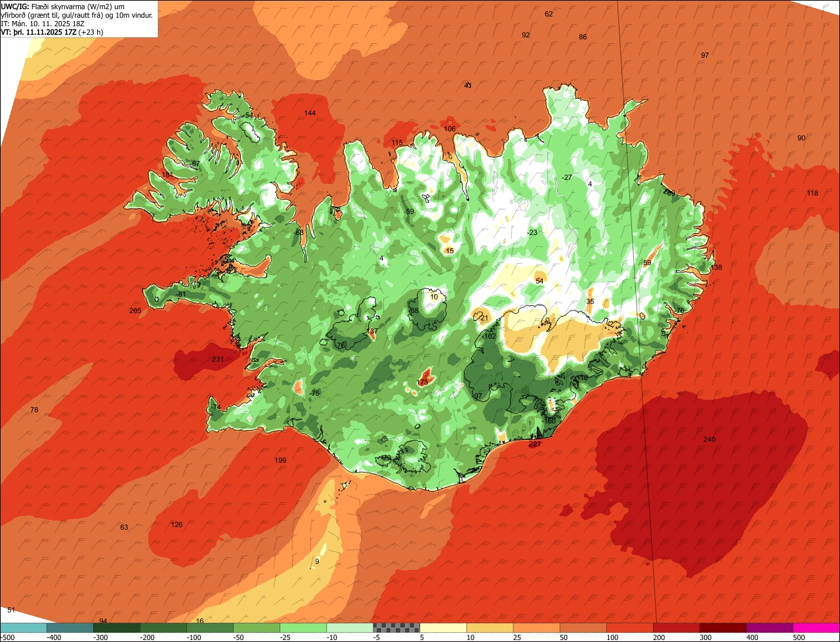
Task: Click the 240 value in the dark red sea area
Action: point(709,439)
